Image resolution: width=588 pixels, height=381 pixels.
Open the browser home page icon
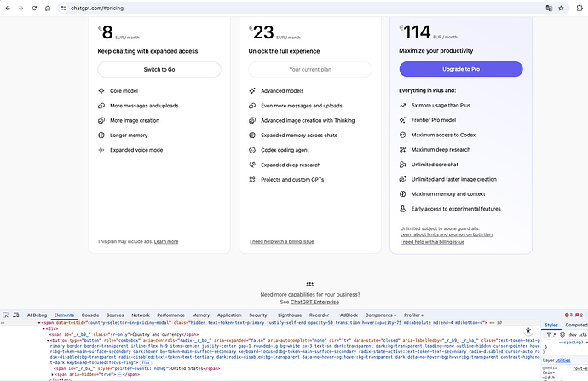coord(48,8)
